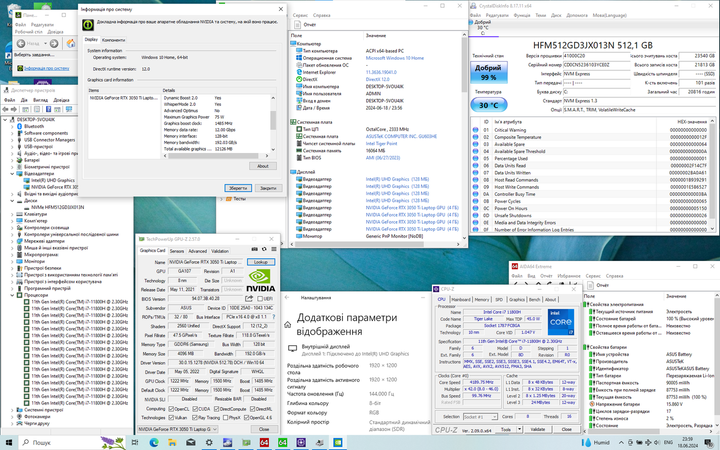The image size is (720, 450).
Task: Select Intel(R) UHD Graphics in Device Manager
Action: (53, 180)
